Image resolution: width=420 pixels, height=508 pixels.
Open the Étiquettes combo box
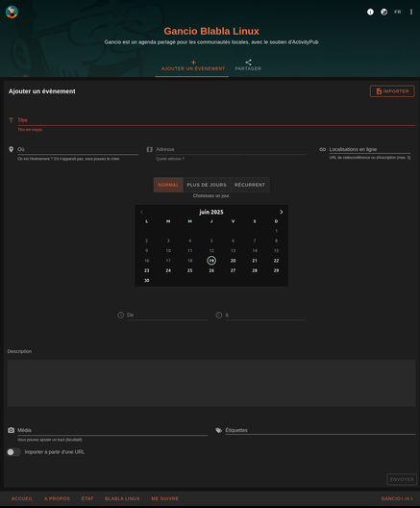(320, 430)
